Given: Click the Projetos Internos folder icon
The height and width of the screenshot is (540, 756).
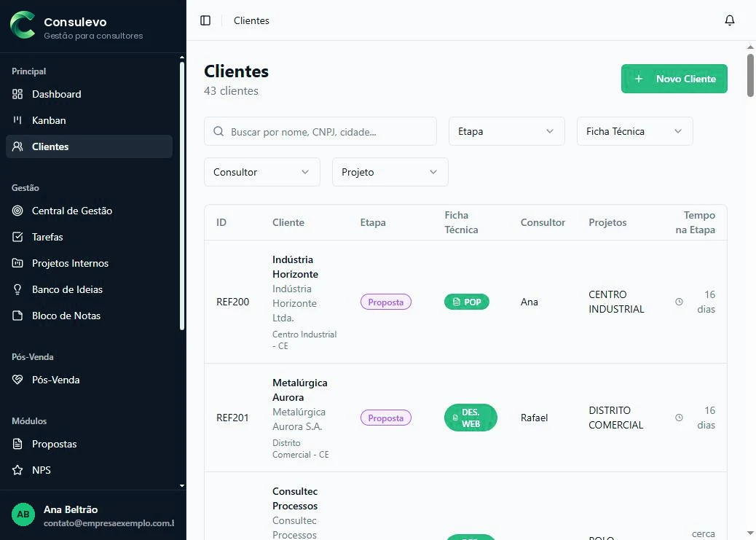Looking at the screenshot, I should point(17,263).
